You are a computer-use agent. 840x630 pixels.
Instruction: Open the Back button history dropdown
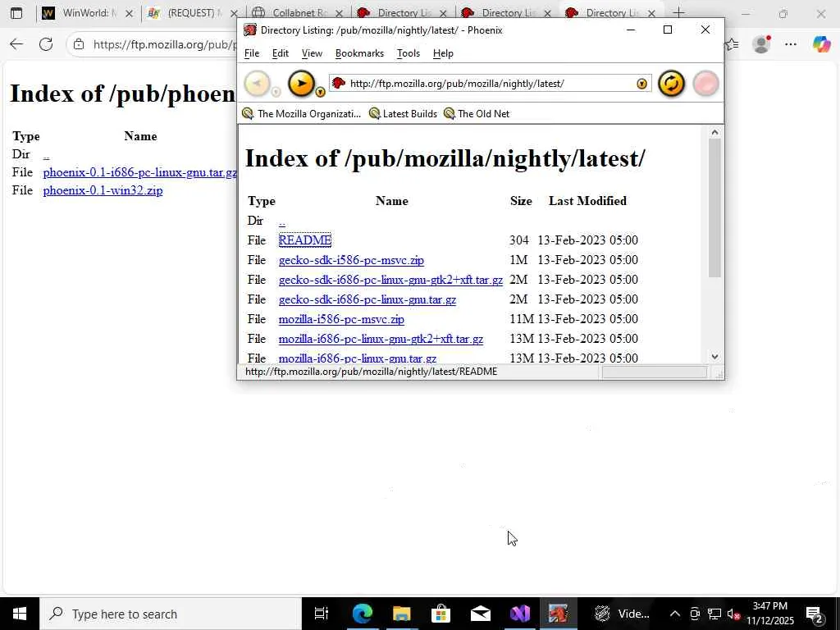(x=276, y=92)
